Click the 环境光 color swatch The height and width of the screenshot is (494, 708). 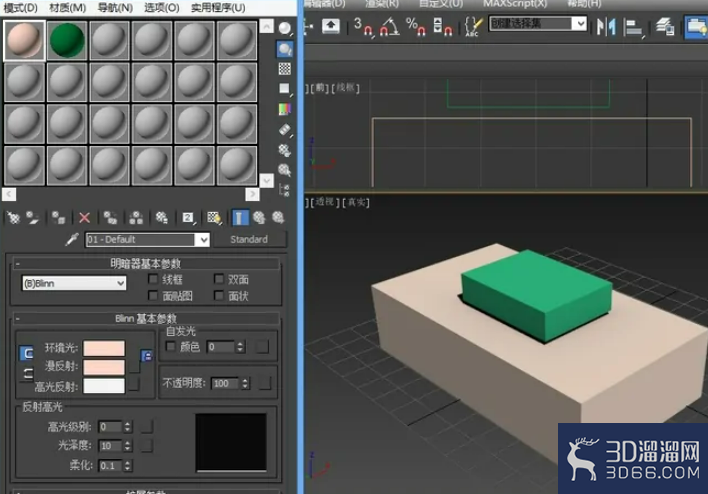pos(104,349)
